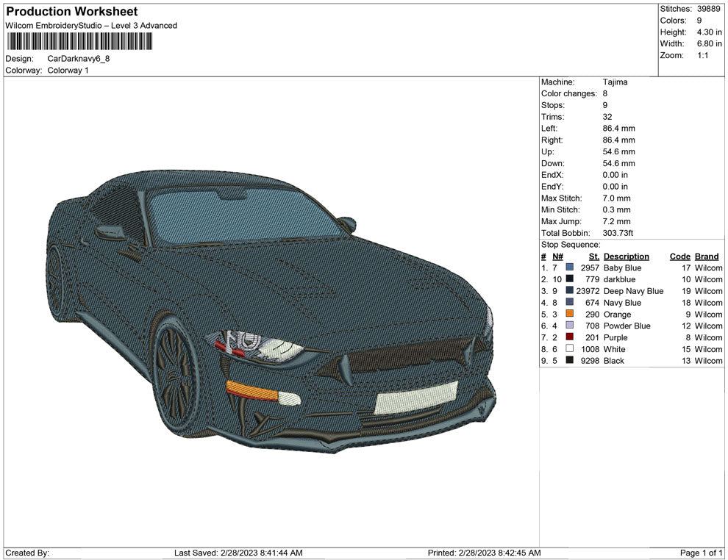Click the Purple thread swatch in stop sequence

(x=569, y=337)
